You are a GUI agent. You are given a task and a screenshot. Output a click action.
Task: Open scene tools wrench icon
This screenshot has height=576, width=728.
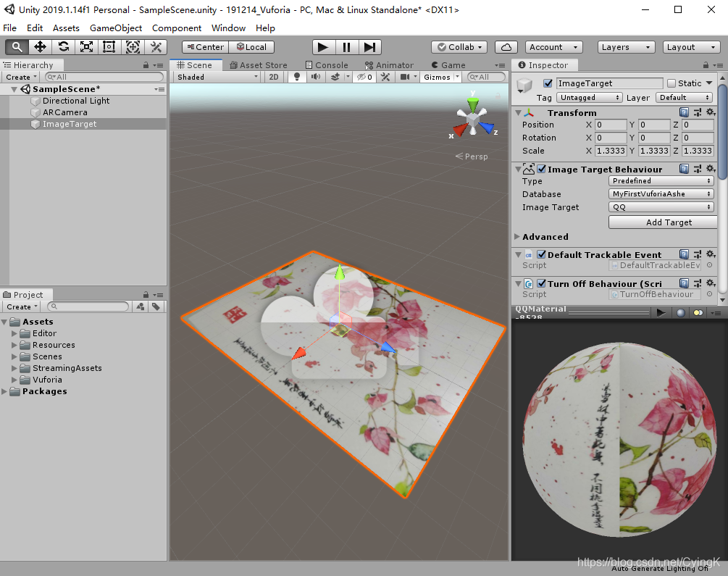[385, 77]
